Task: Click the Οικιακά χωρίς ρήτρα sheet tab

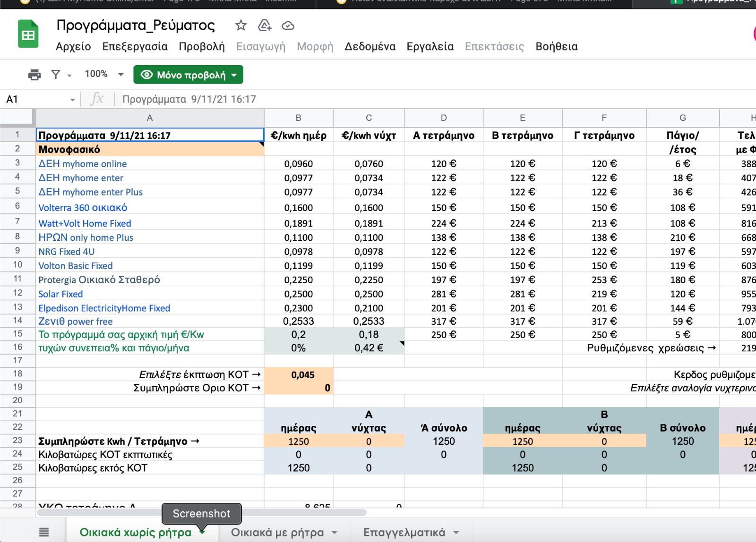Action: [136, 533]
